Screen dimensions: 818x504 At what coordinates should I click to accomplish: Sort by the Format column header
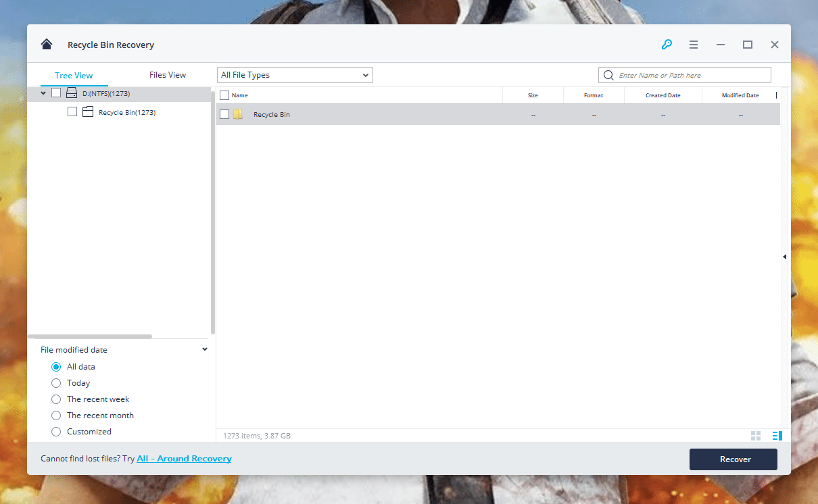click(594, 95)
